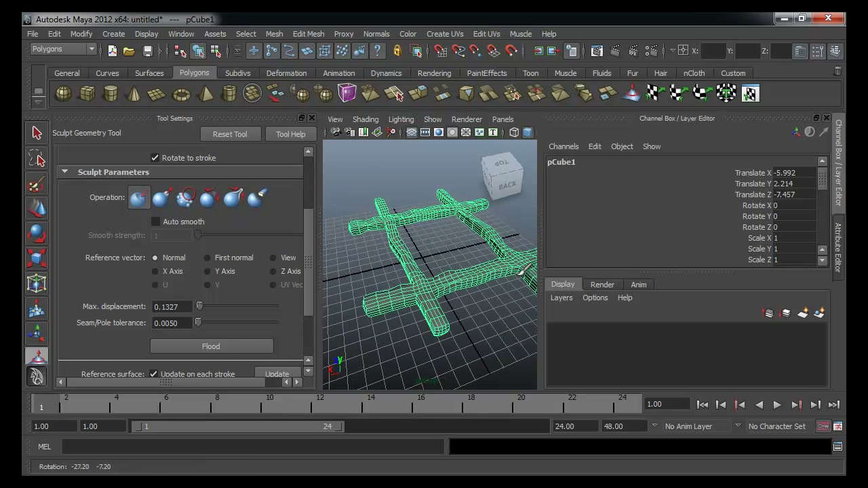Choose the Pull sculpt operation
868x488 pixels.
click(x=161, y=197)
